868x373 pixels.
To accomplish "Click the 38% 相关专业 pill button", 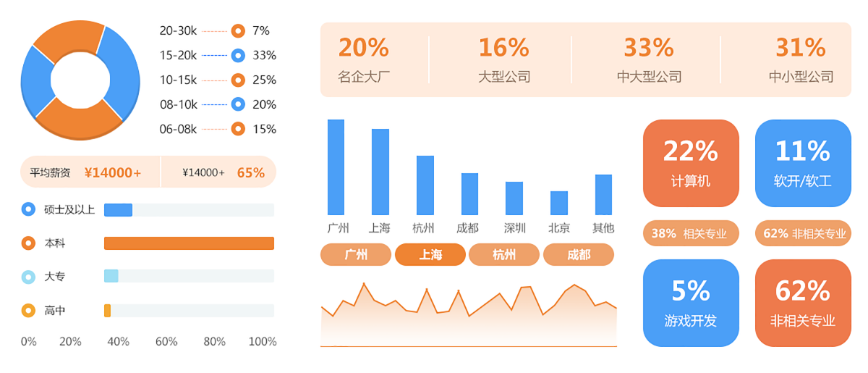I will coord(691,233).
